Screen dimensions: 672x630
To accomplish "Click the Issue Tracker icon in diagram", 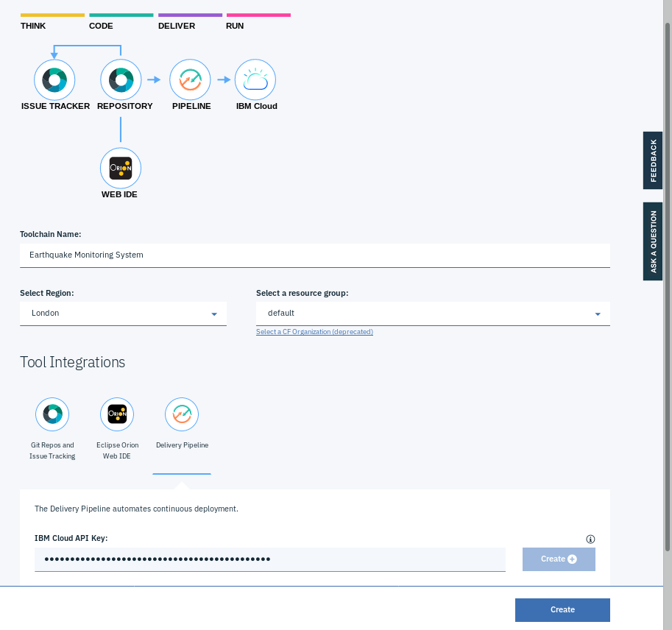I will click(x=54, y=79).
